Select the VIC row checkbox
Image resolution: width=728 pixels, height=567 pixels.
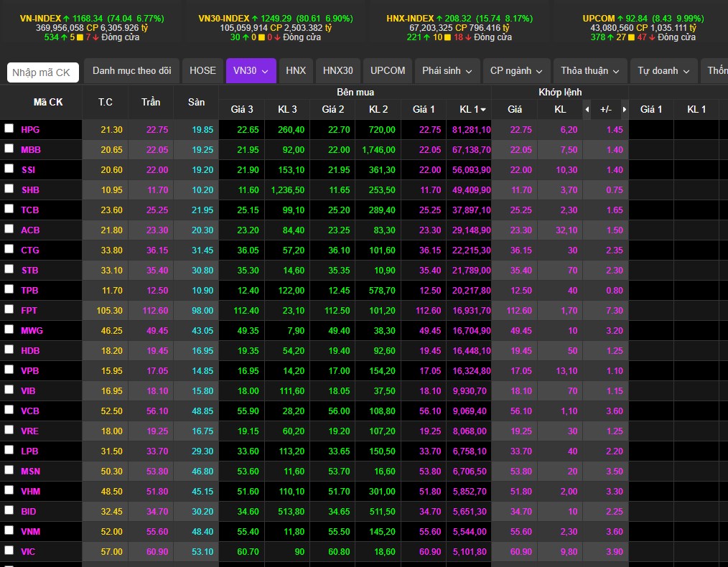[9, 550]
